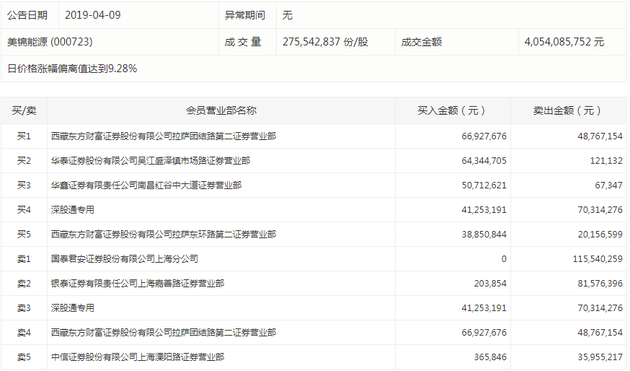The image size is (630, 371).
Task: Click the 卖4 row label
Action: [x=24, y=332]
